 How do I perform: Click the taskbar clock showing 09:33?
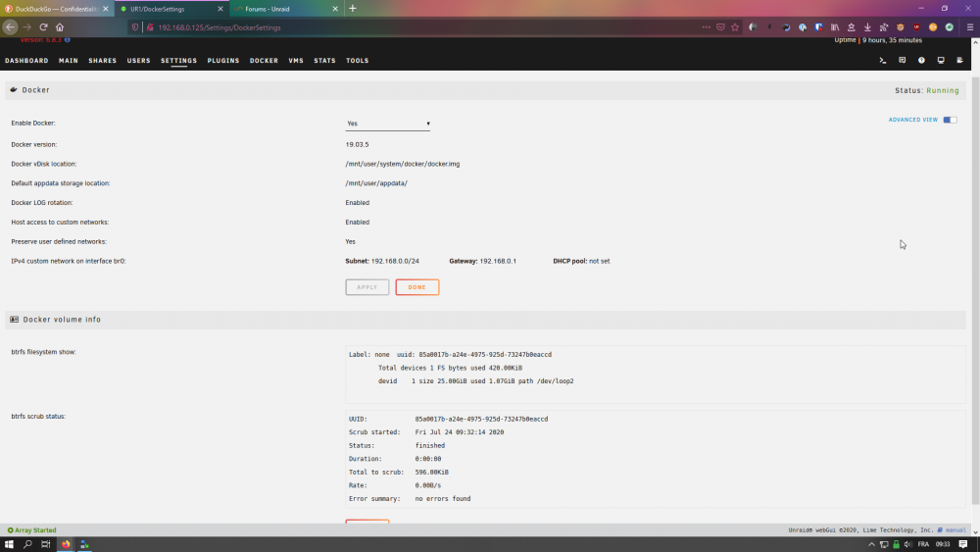coord(943,544)
